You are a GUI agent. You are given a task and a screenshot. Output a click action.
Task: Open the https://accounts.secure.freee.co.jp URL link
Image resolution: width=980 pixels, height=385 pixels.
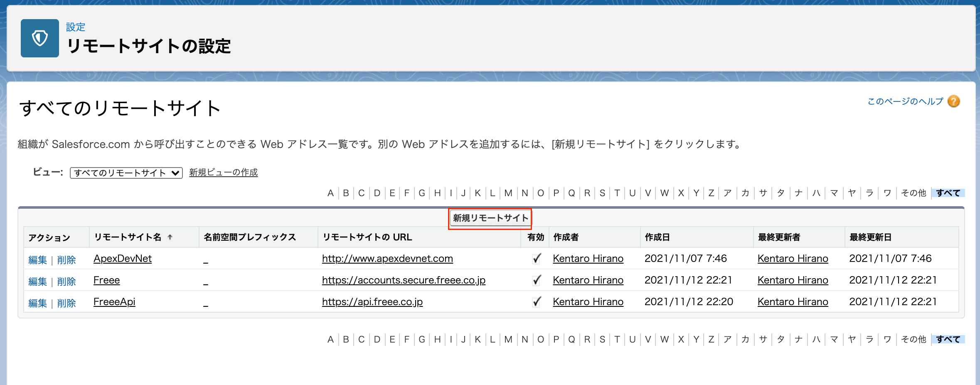point(404,280)
